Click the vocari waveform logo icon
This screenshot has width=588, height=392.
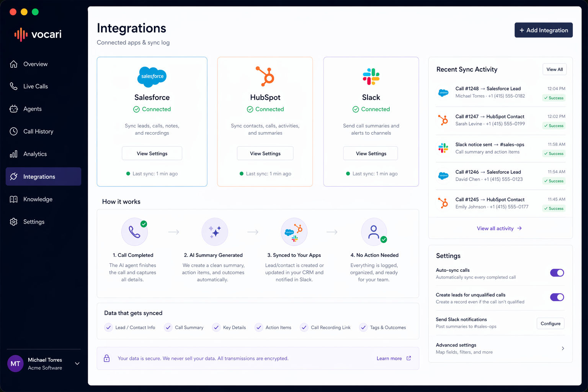click(21, 34)
